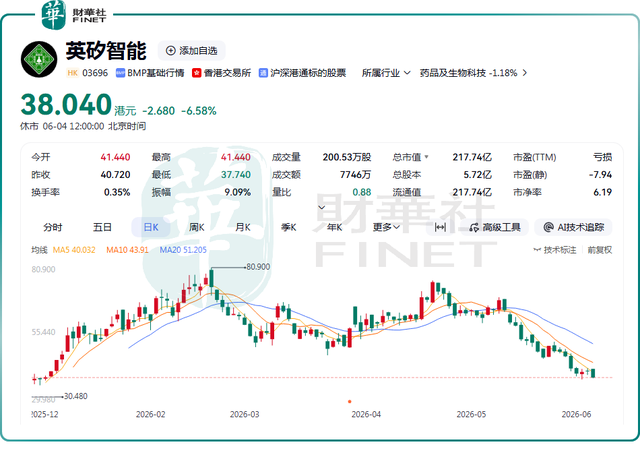Screen dimensions: 640x455
Task: Click the 总股本 value 5.72亿
Action: (x=478, y=175)
